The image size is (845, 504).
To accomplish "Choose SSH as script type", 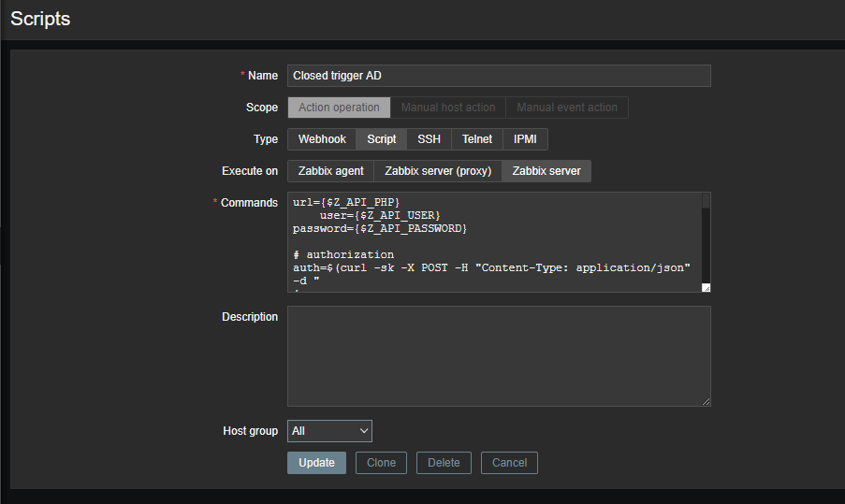I will tap(429, 139).
